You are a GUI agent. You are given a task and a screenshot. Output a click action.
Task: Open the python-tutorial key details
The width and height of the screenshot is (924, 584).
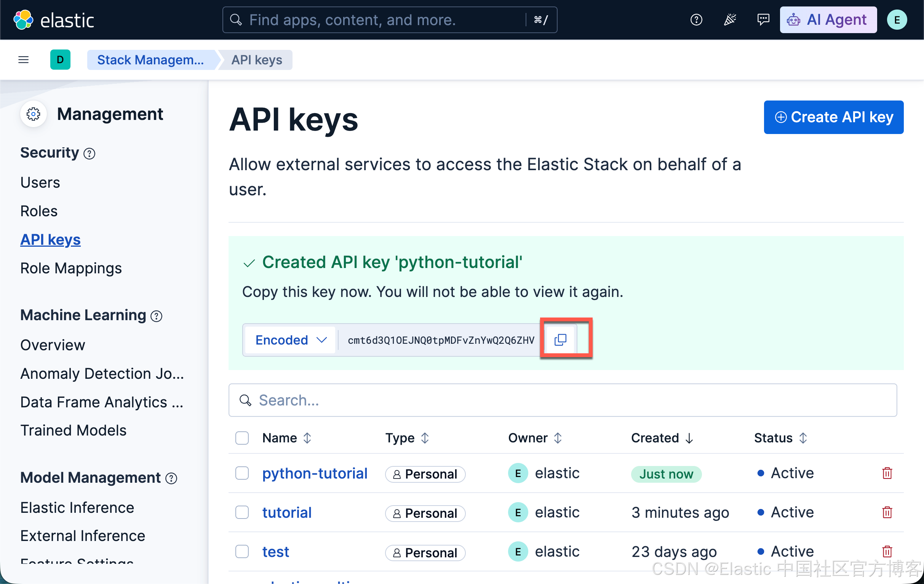pos(315,474)
